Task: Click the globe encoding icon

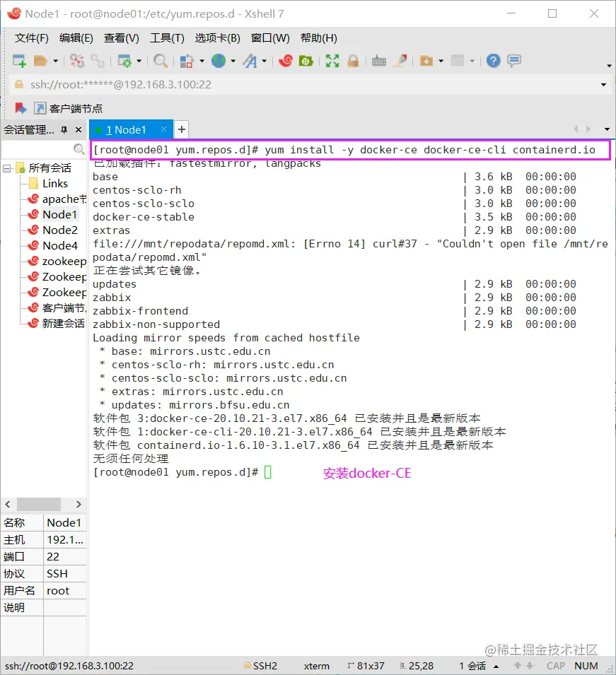Action: click(x=219, y=61)
